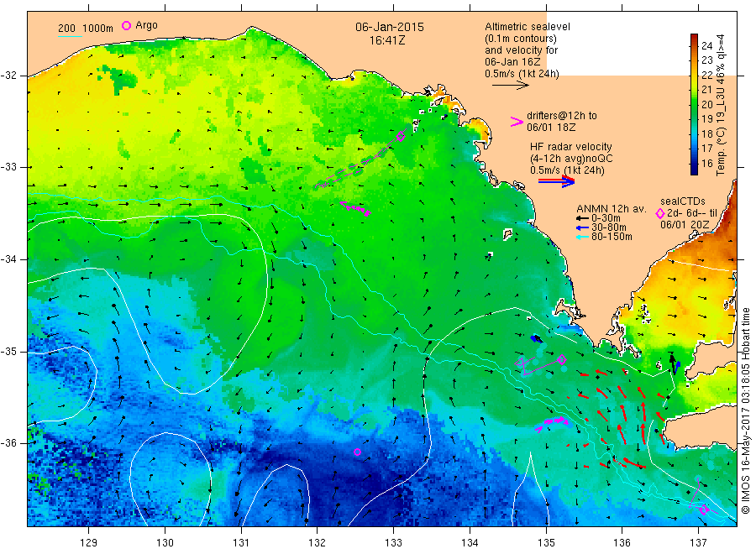Click the '20' tick on the color bar
Viewport: 756px width, 554px height.
click(x=706, y=105)
